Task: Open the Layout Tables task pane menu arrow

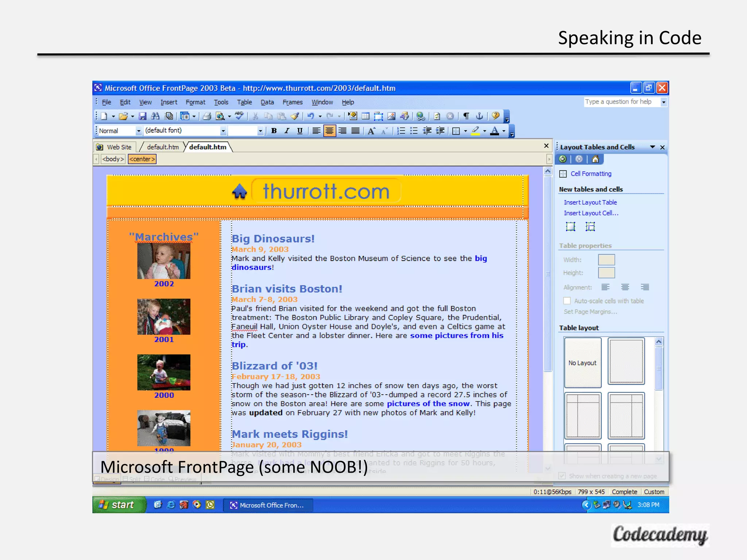Action: [653, 147]
